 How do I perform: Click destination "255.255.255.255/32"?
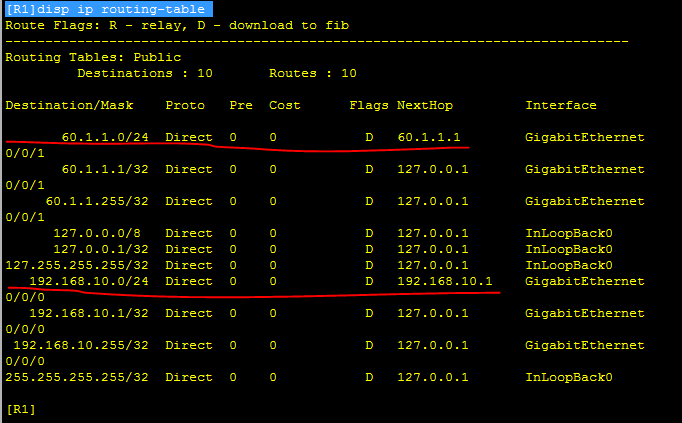click(x=77, y=377)
